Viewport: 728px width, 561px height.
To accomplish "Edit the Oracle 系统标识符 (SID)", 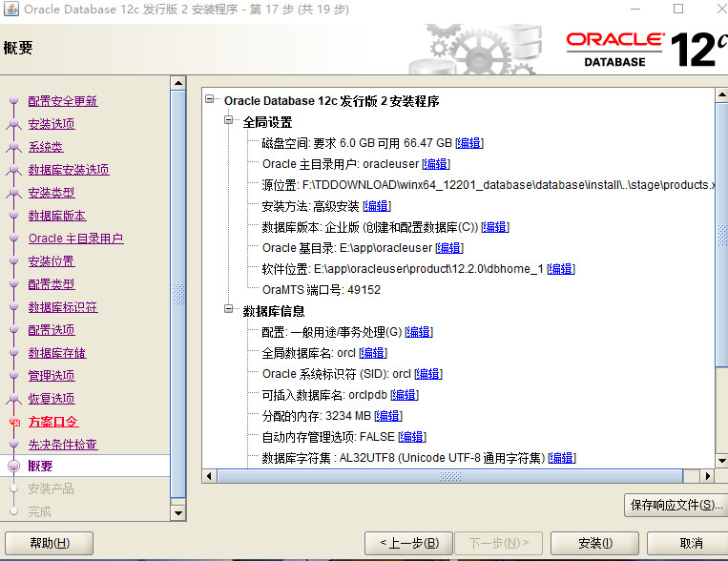I will coord(428,374).
